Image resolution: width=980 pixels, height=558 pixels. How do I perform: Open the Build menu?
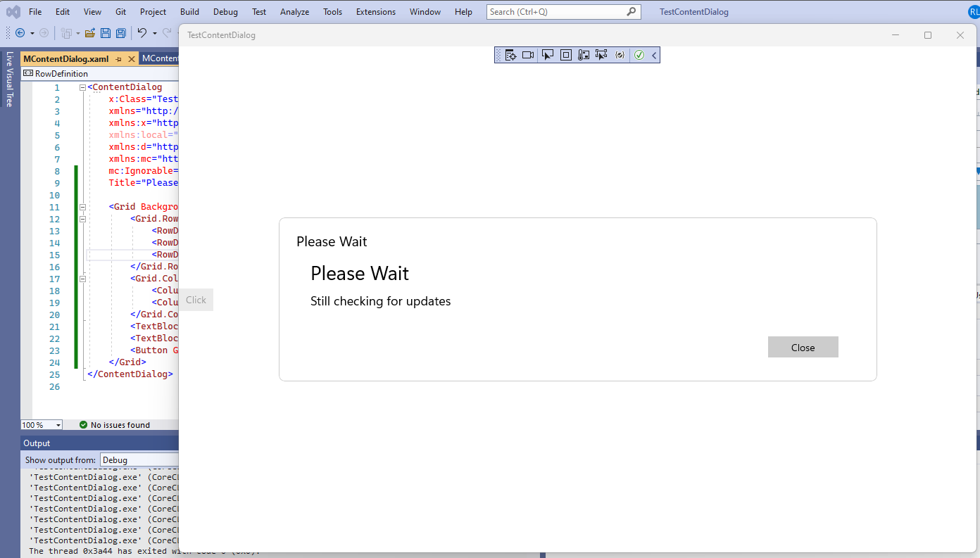pos(189,12)
